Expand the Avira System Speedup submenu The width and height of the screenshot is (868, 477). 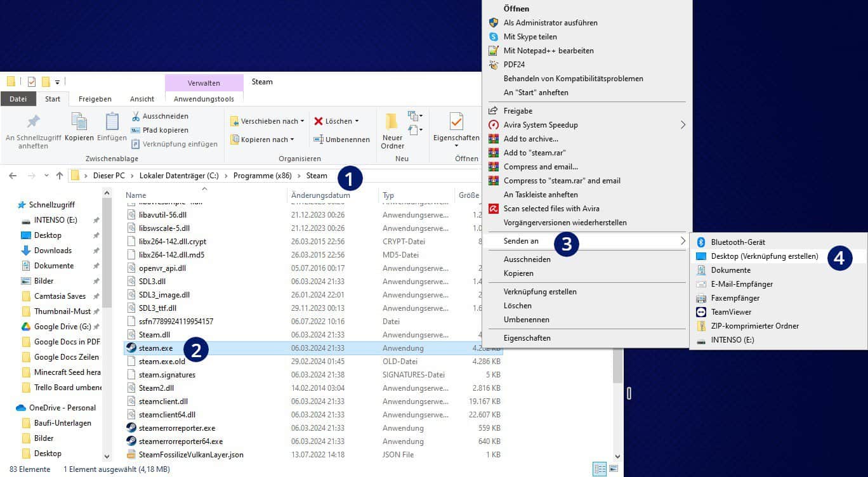(x=587, y=125)
